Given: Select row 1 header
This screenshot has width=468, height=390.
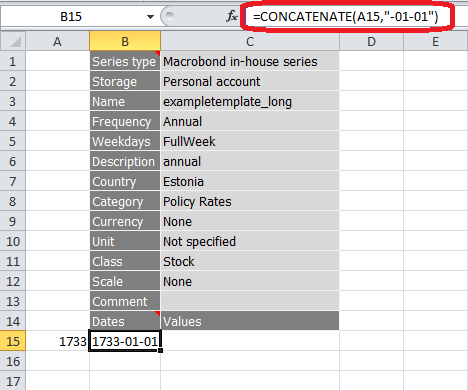Looking at the screenshot, I should [x=13, y=61].
